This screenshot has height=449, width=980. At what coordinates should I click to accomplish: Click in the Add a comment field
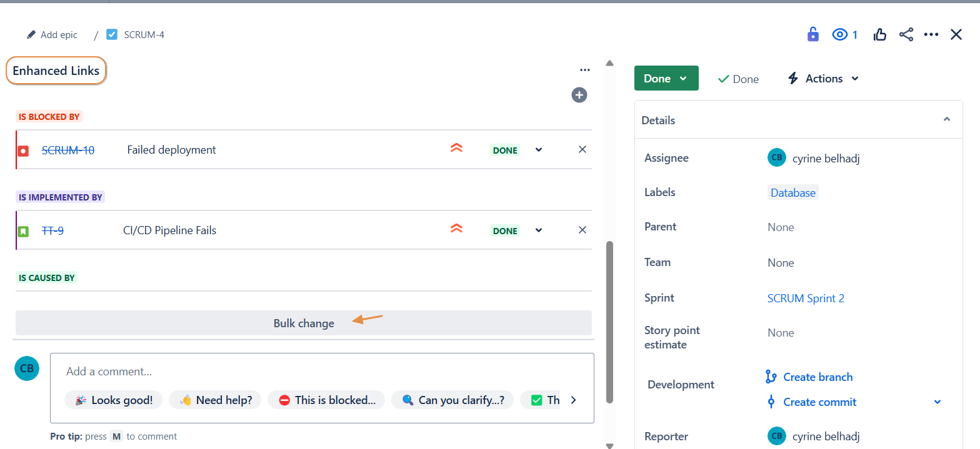pos(321,372)
